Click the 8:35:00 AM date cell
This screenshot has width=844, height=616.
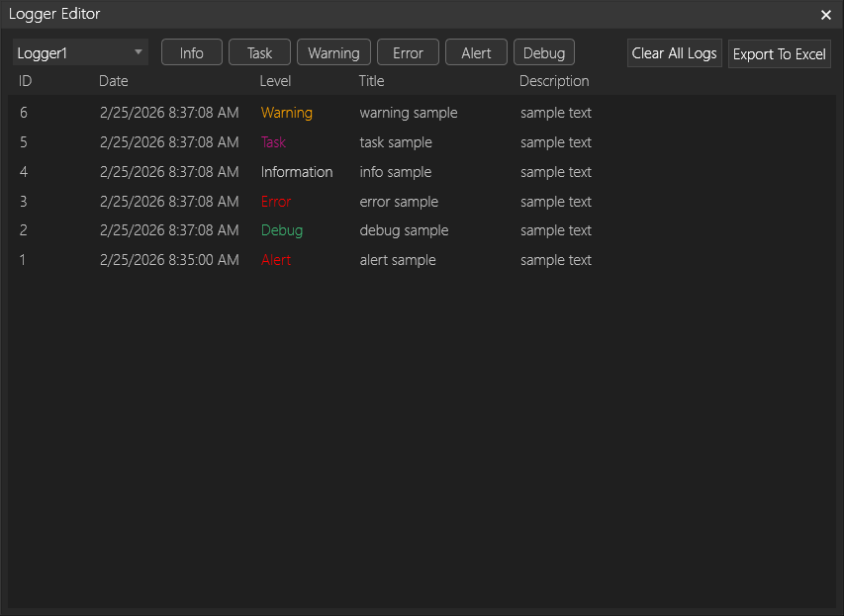[x=169, y=260]
